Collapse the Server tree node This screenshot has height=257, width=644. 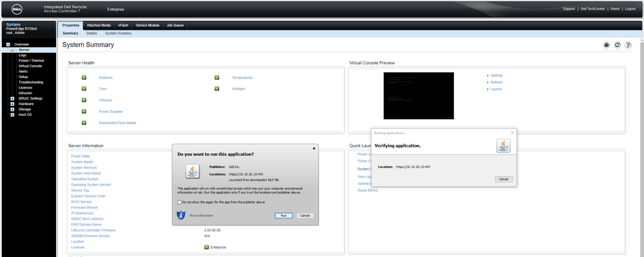point(12,50)
